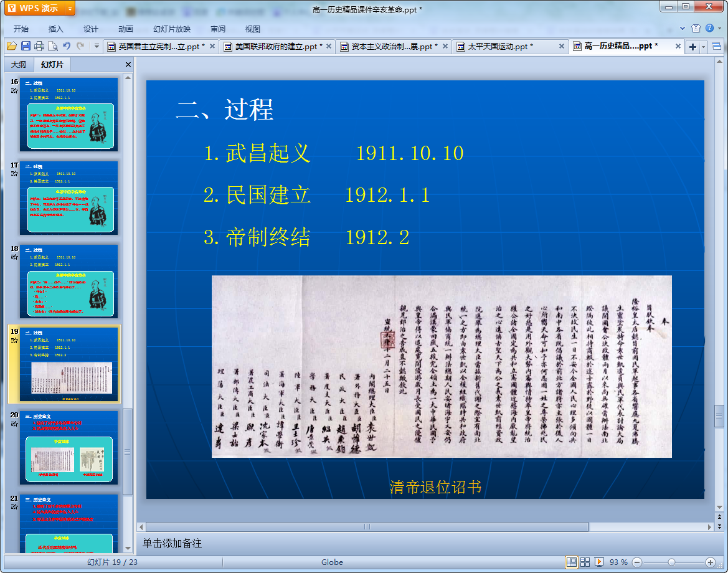Select the 幻灯片 slides pane tab
Image resolution: width=728 pixels, height=573 pixels.
(52, 65)
